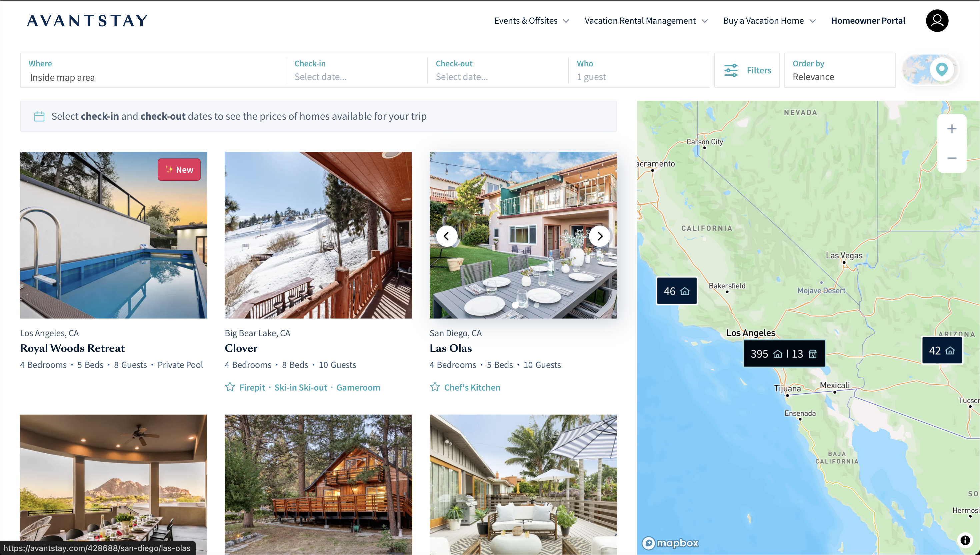Viewport: 980px width, 555px height.
Task: Zoom in on the map
Action: click(x=951, y=129)
